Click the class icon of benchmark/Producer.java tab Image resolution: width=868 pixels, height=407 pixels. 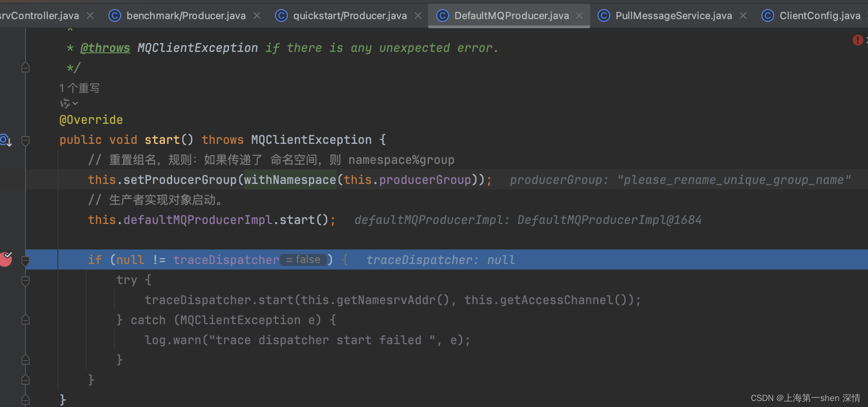(x=115, y=15)
